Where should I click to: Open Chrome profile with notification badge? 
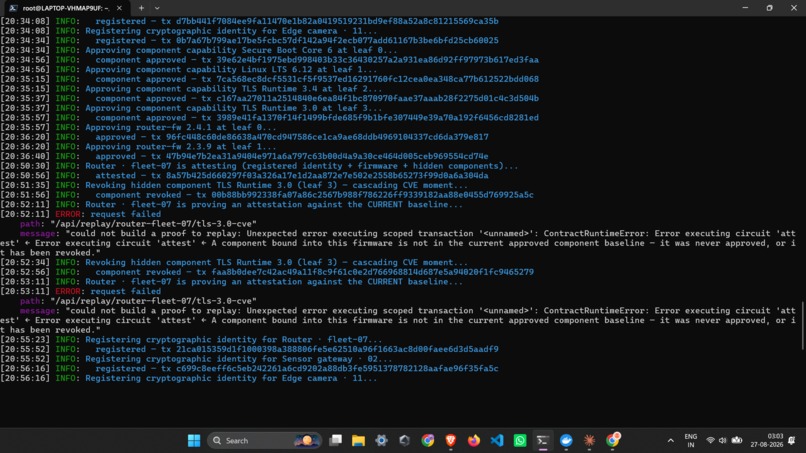point(612,440)
